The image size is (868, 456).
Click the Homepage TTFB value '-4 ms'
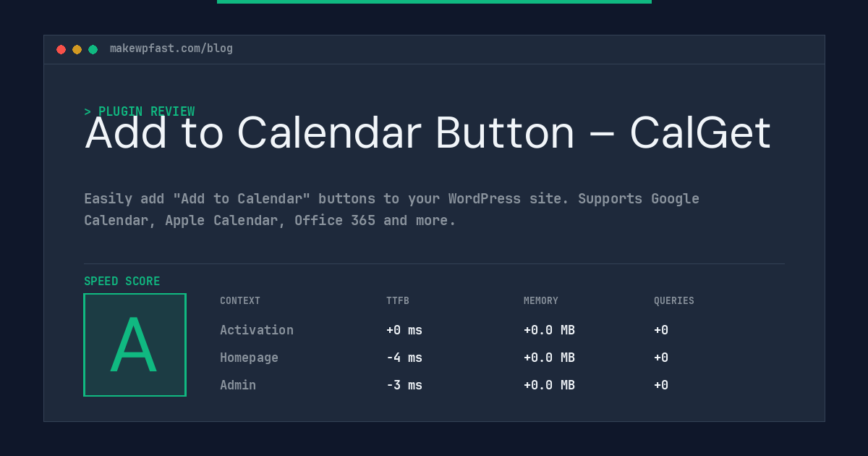(x=404, y=358)
